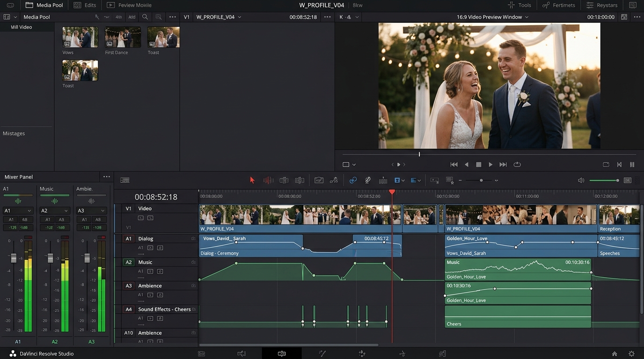Click the timeline horizontal scrollbar
Screen dimensions: 644x359
point(289,345)
